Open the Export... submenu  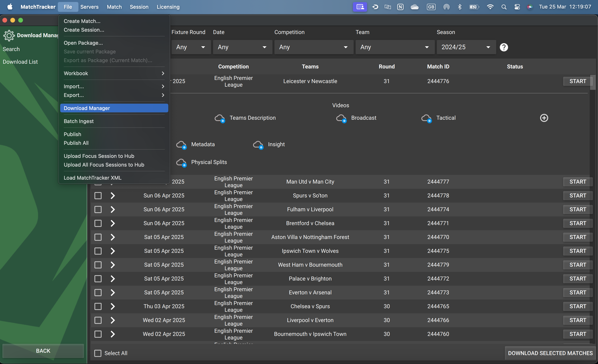click(x=114, y=95)
